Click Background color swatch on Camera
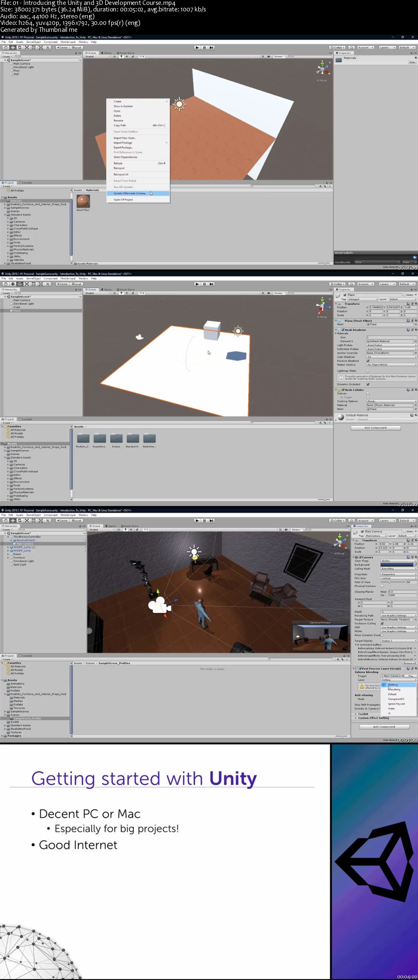Viewport: 418px width, 980px height. click(x=397, y=565)
